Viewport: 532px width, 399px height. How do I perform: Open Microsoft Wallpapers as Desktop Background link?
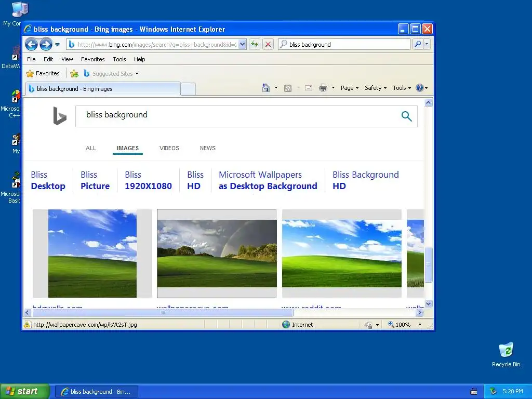[268, 180]
